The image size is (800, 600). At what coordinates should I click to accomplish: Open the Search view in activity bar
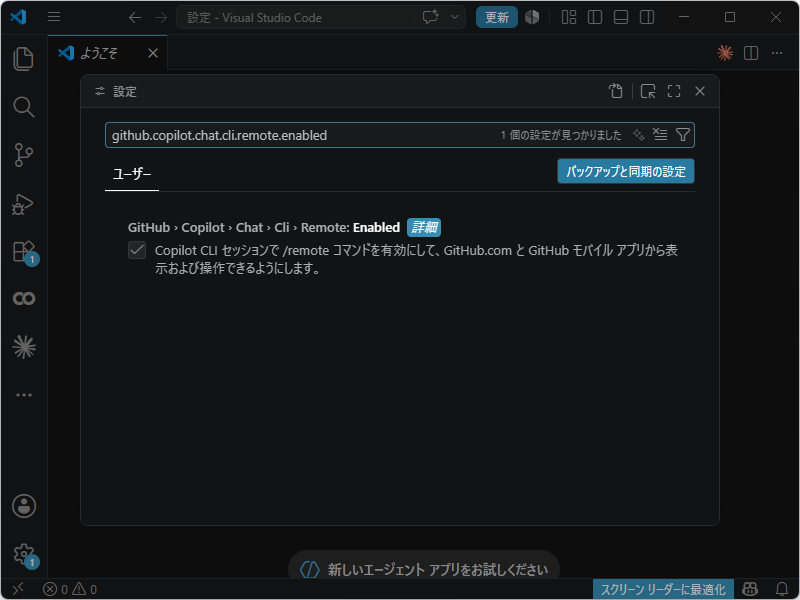[23, 107]
